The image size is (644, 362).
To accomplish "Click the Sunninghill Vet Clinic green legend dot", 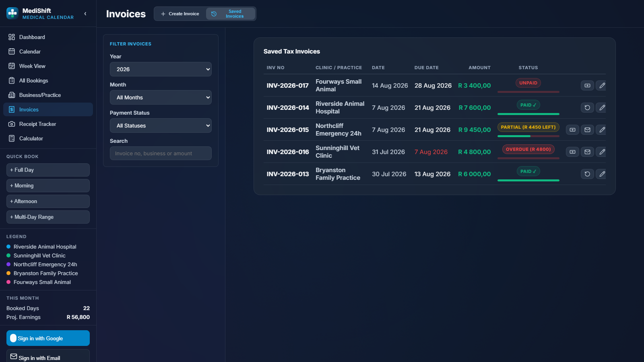I will click(8, 255).
